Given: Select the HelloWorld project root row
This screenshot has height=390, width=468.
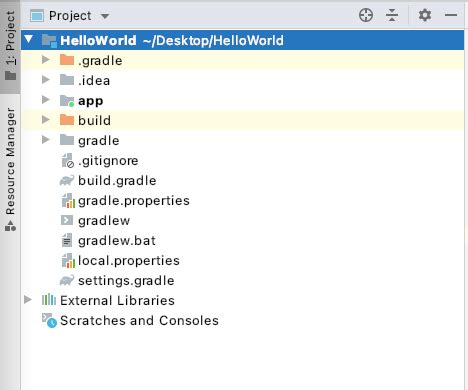Looking at the screenshot, I should coord(242,40).
